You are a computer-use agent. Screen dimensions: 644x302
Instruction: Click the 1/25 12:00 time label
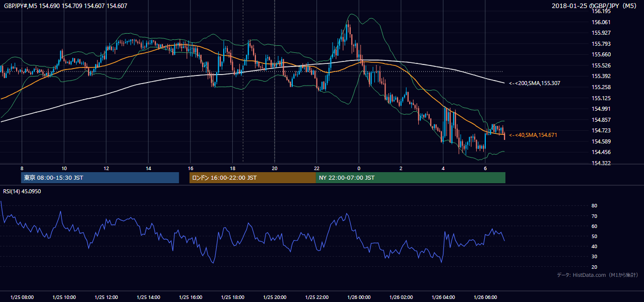pyautogui.click(x=106, y=297)
